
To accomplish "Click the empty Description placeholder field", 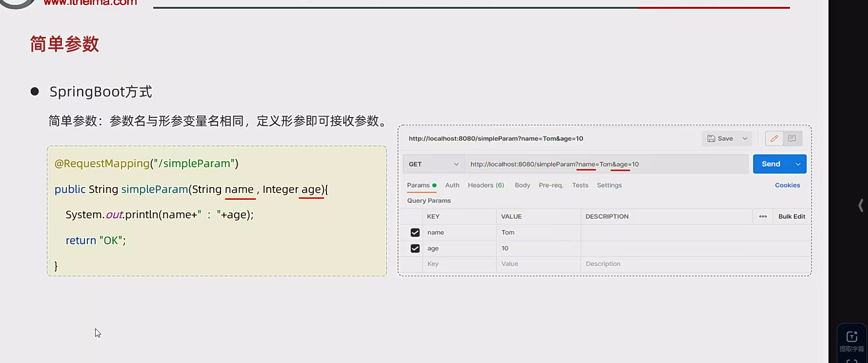I will (695, 264).
